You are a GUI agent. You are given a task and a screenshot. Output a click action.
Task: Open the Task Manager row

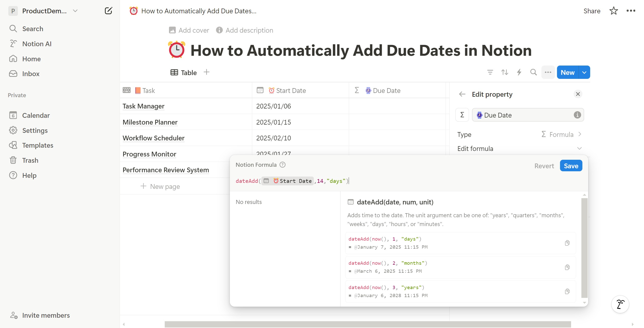(143, 106)
